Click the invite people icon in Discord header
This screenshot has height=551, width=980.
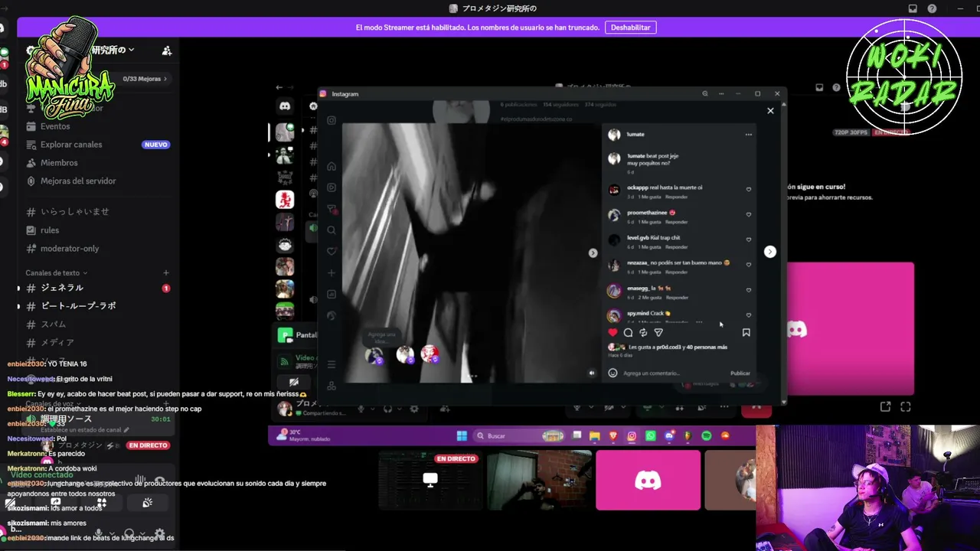(167, 51)
